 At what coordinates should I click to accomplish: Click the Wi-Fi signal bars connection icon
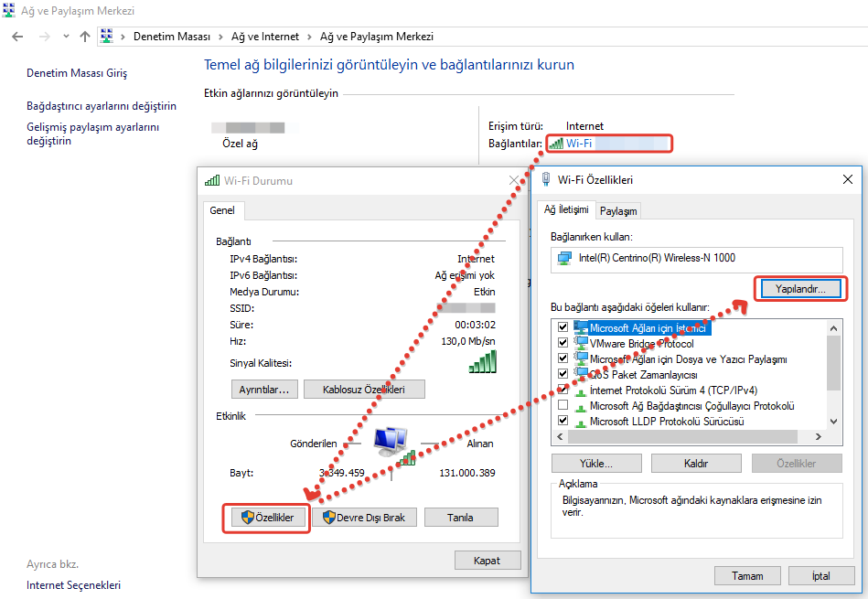tap(556, 144)
